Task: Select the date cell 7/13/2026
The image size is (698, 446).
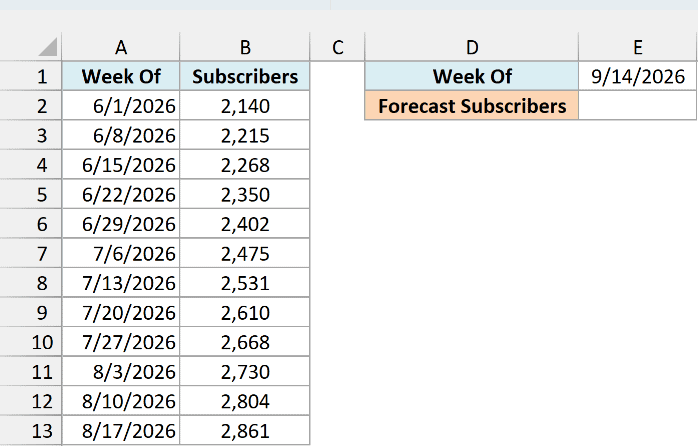Action: (x=121, y=283)
